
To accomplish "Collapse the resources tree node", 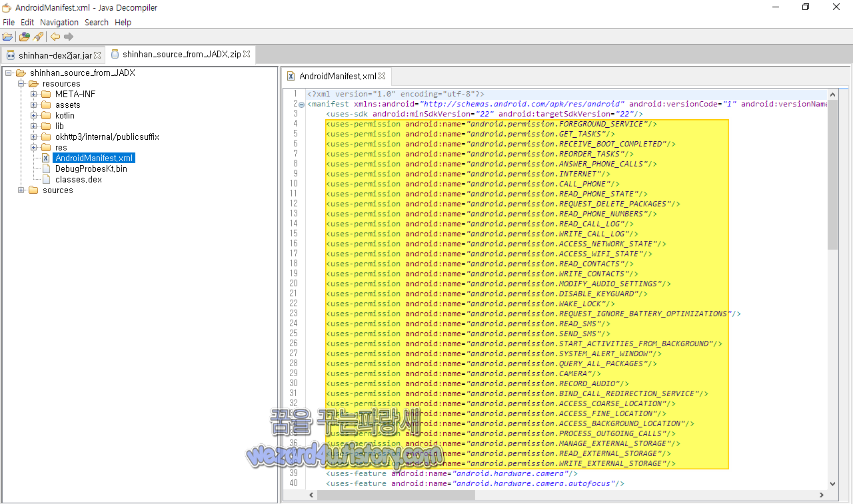I will (x=21, y=84).
